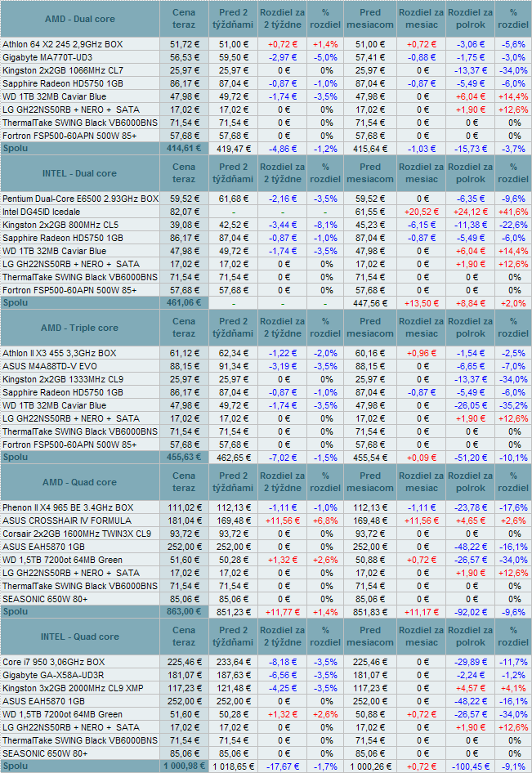
Task: Click the Icedale current price '82,07 €'
Action: pos(184,212)
